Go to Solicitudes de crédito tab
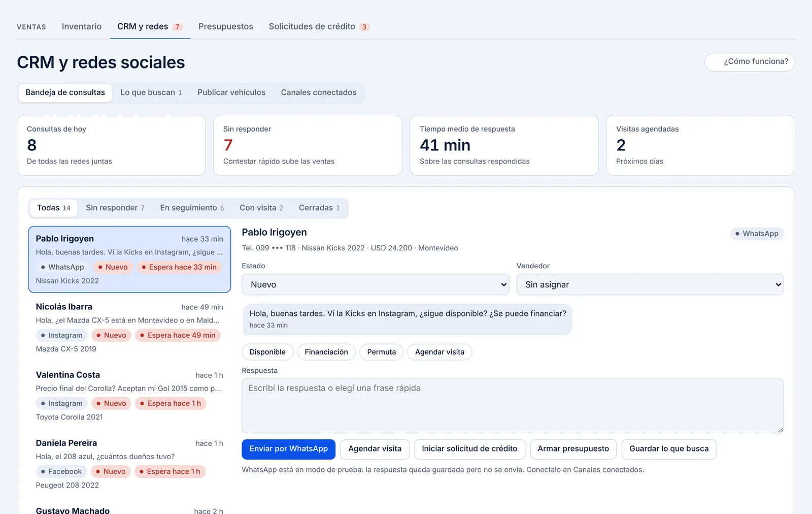The image size is (812, 514). (x=319, y=26)
